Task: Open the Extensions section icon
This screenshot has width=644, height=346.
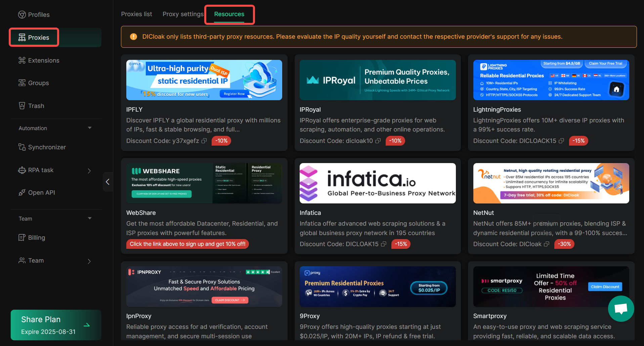Action: 22,61
